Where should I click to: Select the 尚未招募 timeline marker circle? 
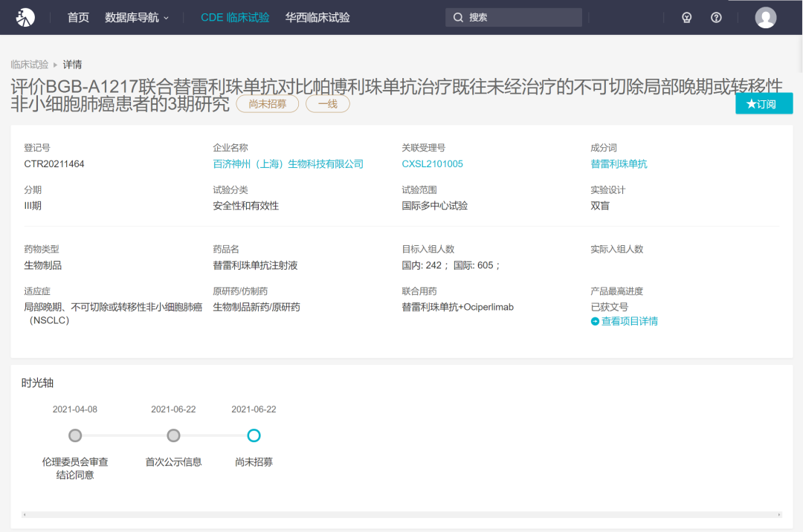click(x=254, y=436)
